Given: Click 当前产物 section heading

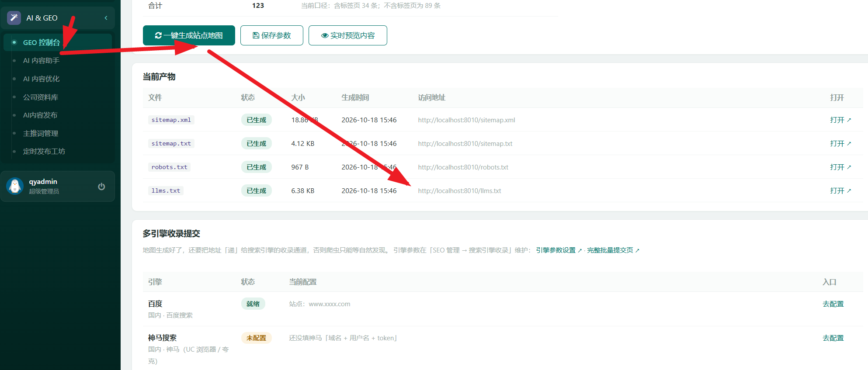Looking at the screenshot, I should click(x=159, y=76).
